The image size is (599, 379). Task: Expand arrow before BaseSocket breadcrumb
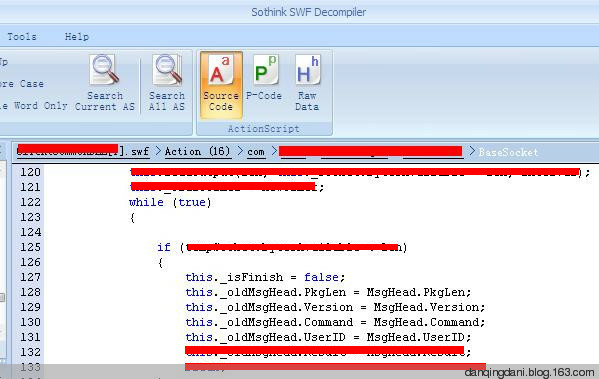pyautogui.click(x=472, y=152)
